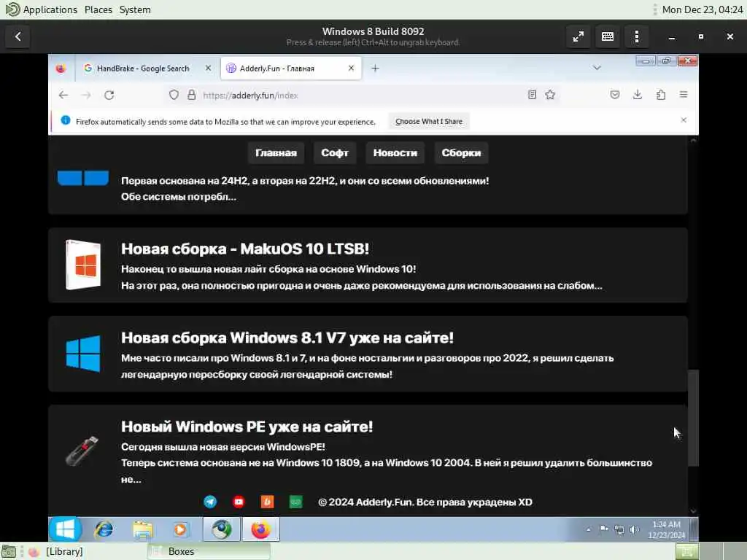
Task: Open the Action Center flag icon
Action: pos(603,529)
